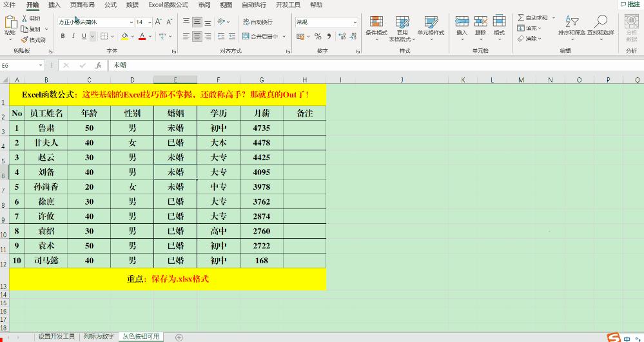644x342 pixels.
Task: Toggle top vertical alignment
Action: coord(186,22)
